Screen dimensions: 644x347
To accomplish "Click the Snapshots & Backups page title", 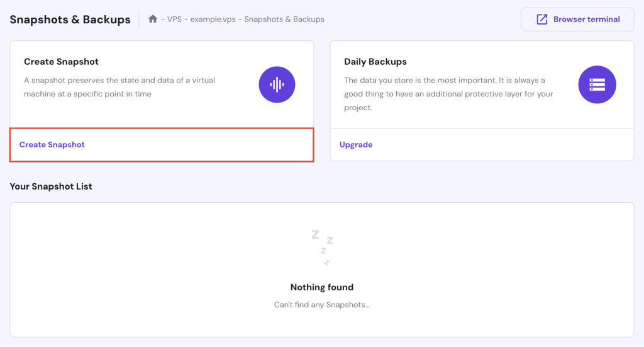I will [x=70, y=20].
